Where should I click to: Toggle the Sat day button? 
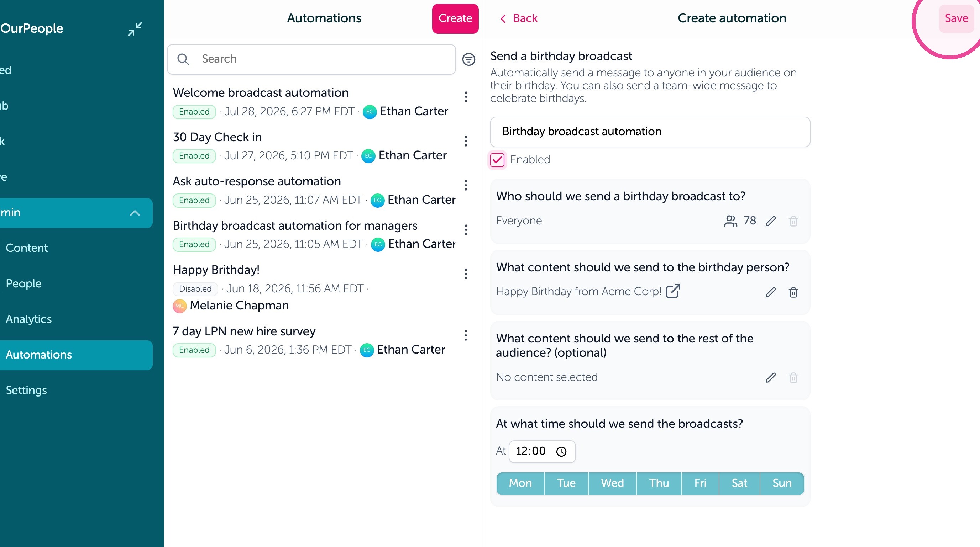(x=739, y=483)
